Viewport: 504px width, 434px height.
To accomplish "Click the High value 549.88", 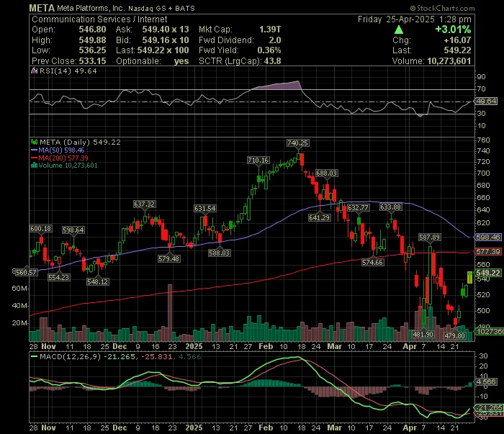I will click(93, 40).
